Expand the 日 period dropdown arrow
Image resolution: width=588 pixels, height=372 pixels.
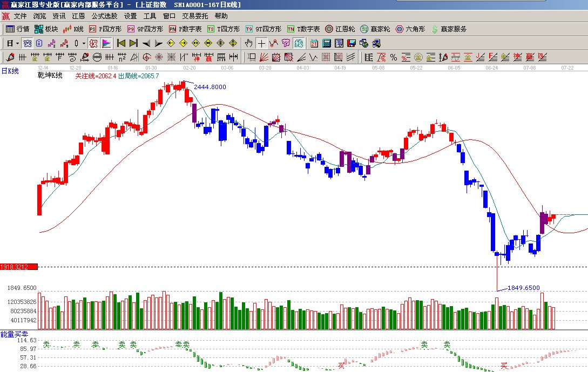click(x=17, y=43)
